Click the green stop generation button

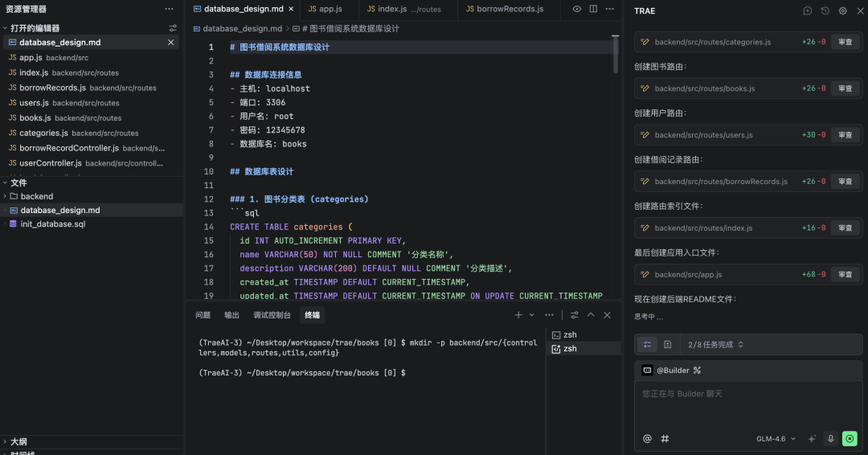click(x=850, y=438)
